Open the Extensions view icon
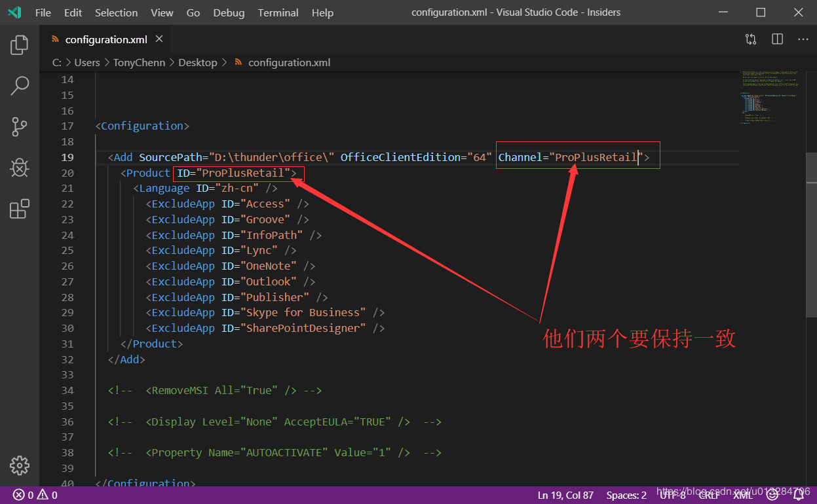This screenshot has height=504, width=817. point(20,209)
